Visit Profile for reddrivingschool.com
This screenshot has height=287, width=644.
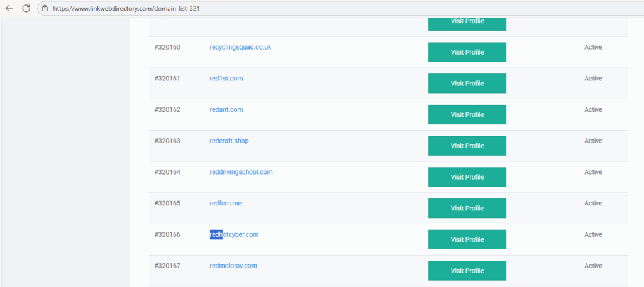click(467, 176)
